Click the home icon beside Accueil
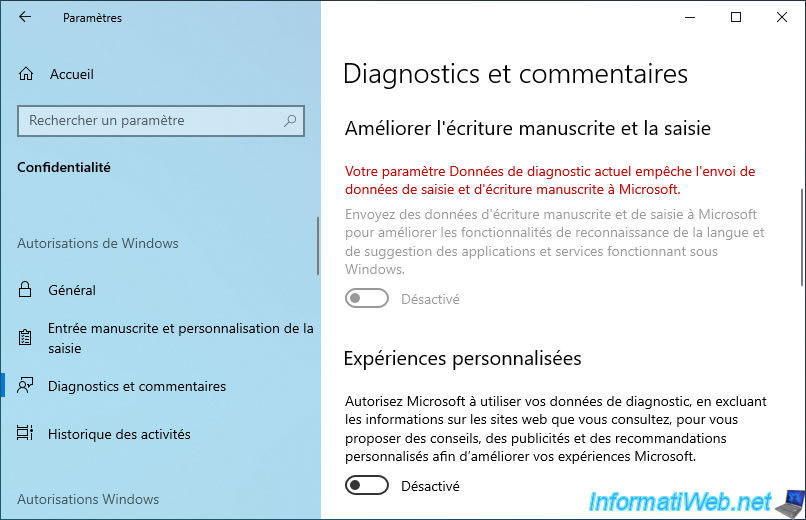This screenshot has height=520, width=806. pos(26,74)
